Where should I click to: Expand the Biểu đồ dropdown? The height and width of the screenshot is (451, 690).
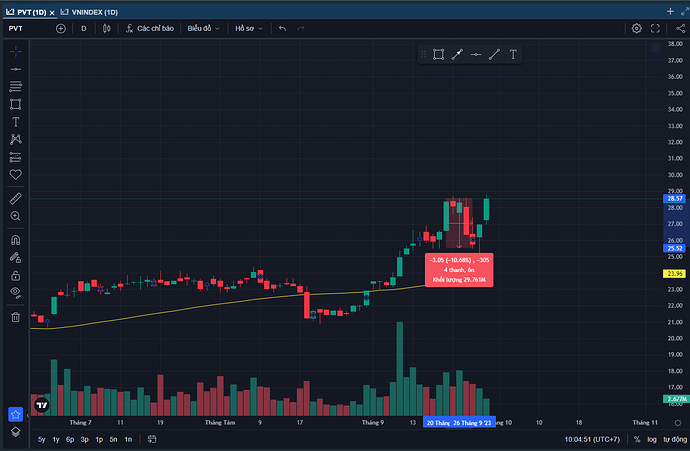(x=203, y=29)
